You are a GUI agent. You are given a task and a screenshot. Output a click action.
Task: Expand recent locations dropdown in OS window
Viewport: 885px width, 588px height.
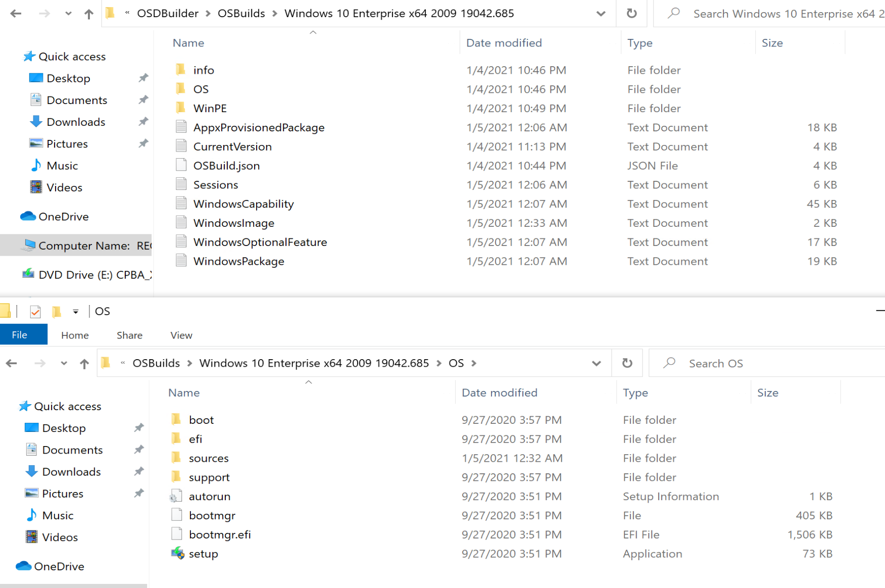(64, 363)
